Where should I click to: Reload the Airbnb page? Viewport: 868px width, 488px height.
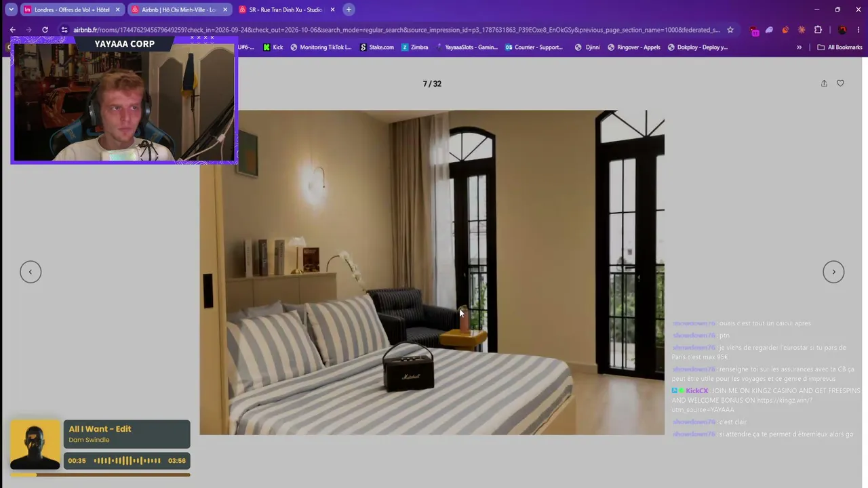pos(45,30)
